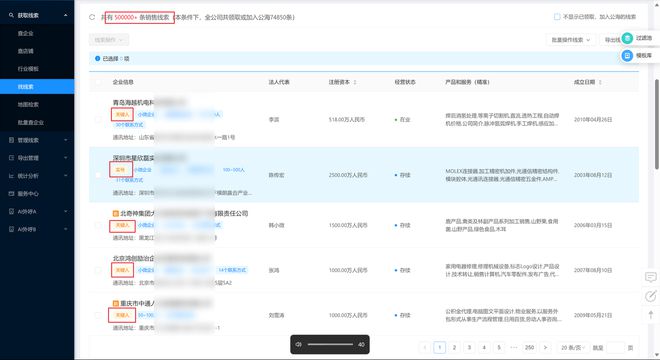Go to page 2

(x=454, y=347)
